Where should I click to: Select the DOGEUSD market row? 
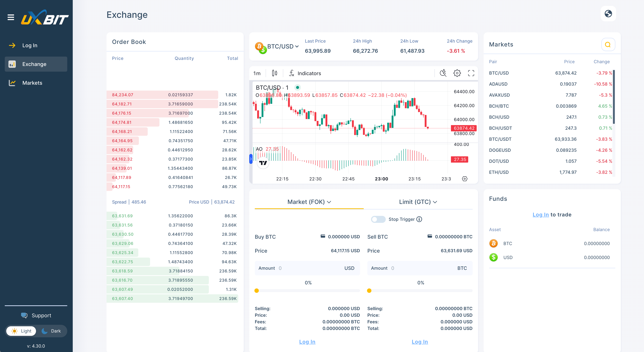(x=551, y=150)
